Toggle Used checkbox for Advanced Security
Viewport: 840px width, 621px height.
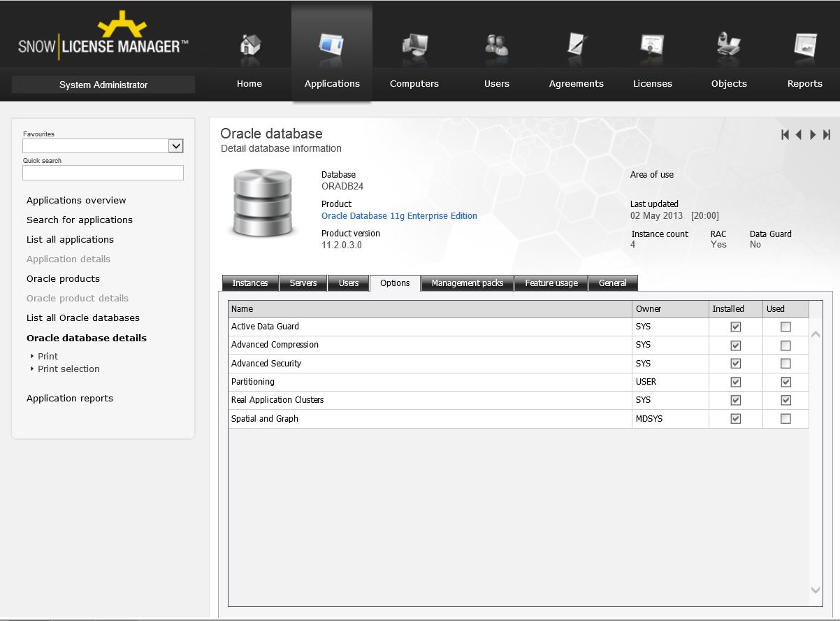tap(785, 364)
